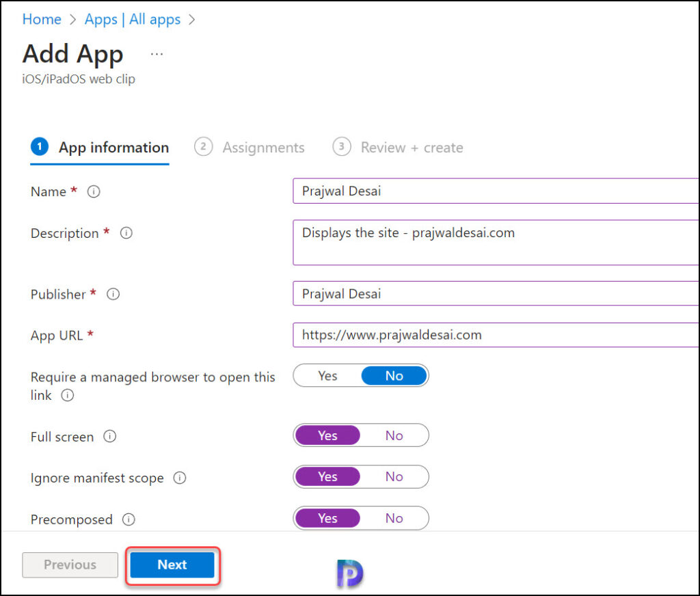
Task: Click step 1 circle for App information
Action: click(39, 146)
